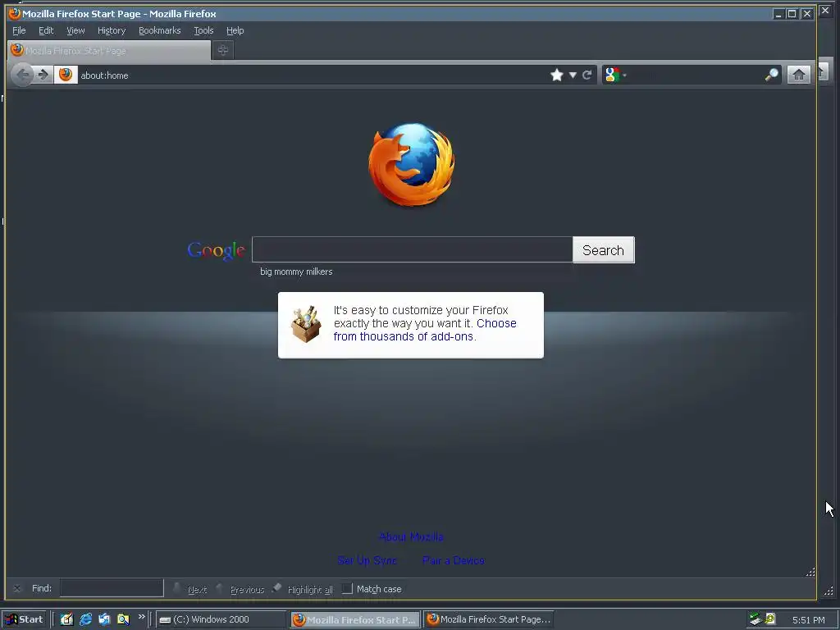840x630 pixels.
Task: Bookmark this page with the star icon
Action: pos(557,75)
